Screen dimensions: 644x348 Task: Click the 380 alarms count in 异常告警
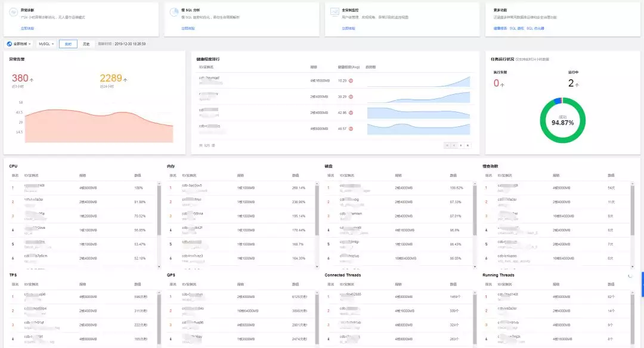coord(20,78)
